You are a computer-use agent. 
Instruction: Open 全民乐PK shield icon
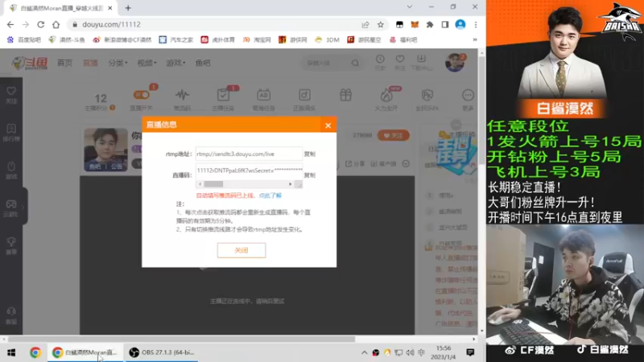pyautogui.click(x=427, y=95)
